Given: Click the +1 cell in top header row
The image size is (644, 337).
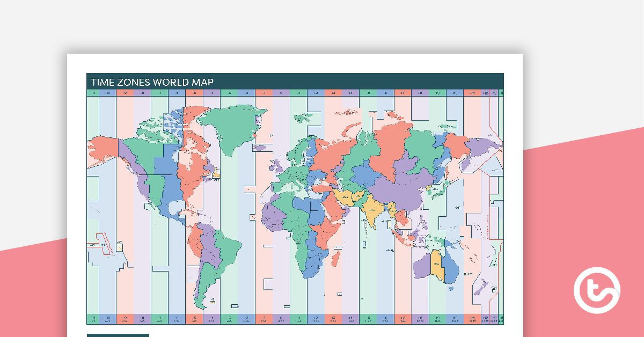Looking at the screenshot, I should click(x=298, y=93).
